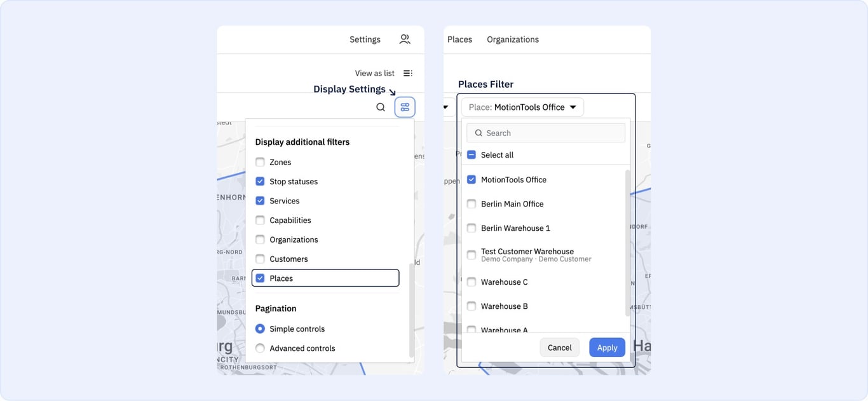Click the display settings panel scrollbar
868x401 pixels.
tap(411, 310)
